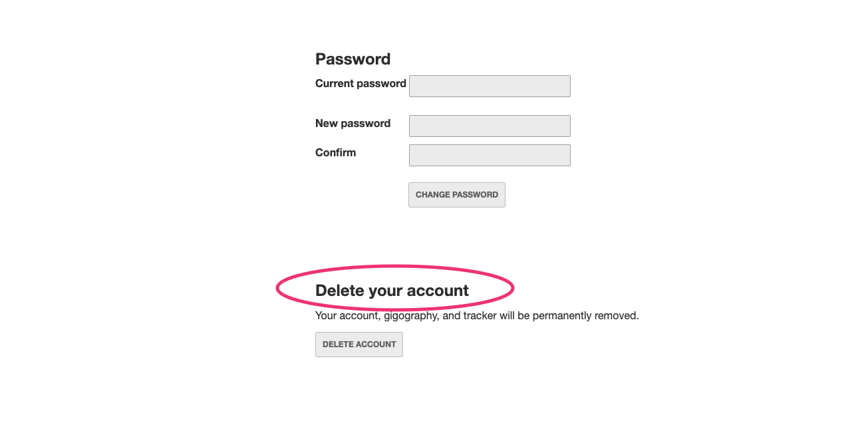Click the "Confirm" field label
The image size is (868, 421).
pos(335,153)
